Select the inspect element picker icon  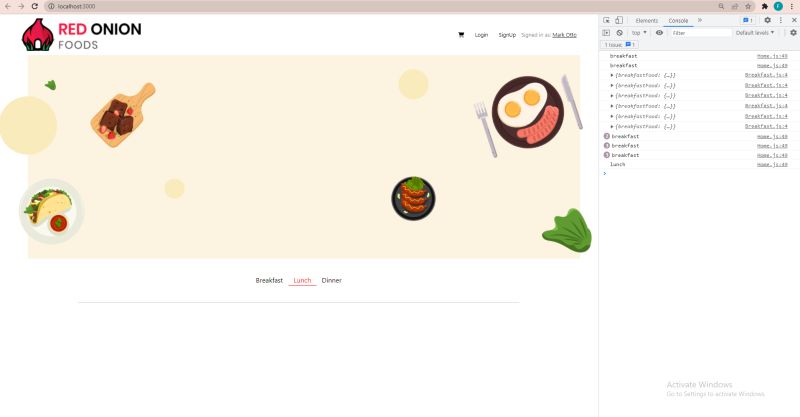(607, 20)
